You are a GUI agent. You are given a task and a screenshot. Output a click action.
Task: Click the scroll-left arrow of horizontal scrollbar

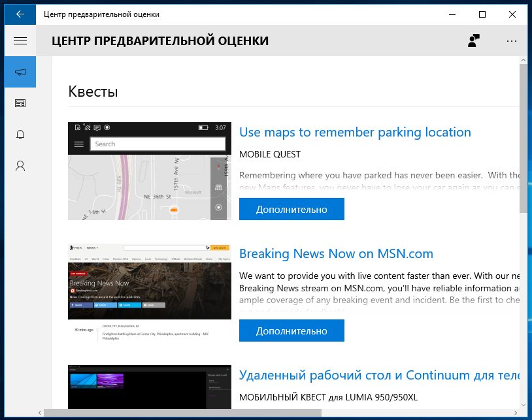pos(40,413)
